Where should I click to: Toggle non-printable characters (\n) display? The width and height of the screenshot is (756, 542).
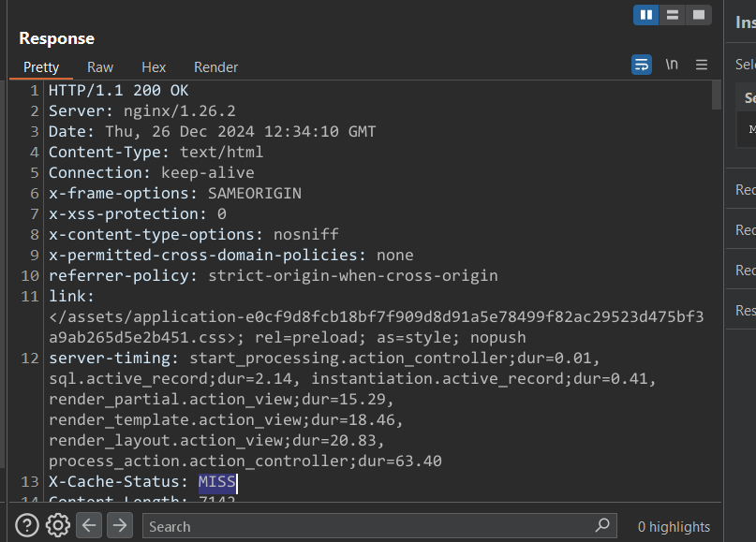point(672,65)
